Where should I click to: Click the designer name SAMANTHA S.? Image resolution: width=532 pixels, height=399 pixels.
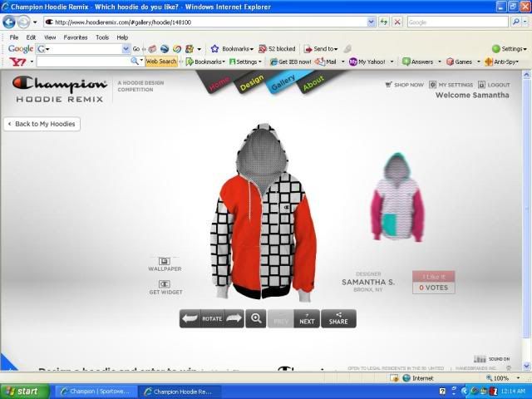click(x=368, y=283)
